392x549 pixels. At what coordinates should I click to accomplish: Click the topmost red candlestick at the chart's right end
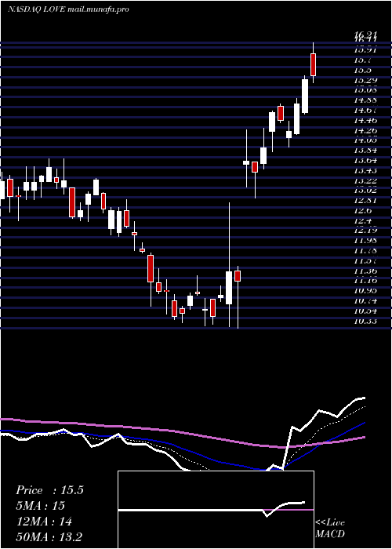(314, 64)
